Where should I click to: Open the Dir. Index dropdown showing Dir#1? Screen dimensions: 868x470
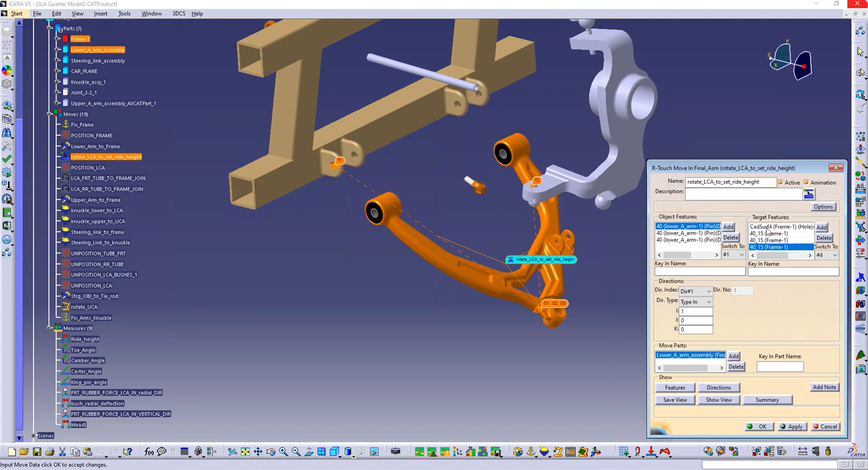tap(695, 290)
